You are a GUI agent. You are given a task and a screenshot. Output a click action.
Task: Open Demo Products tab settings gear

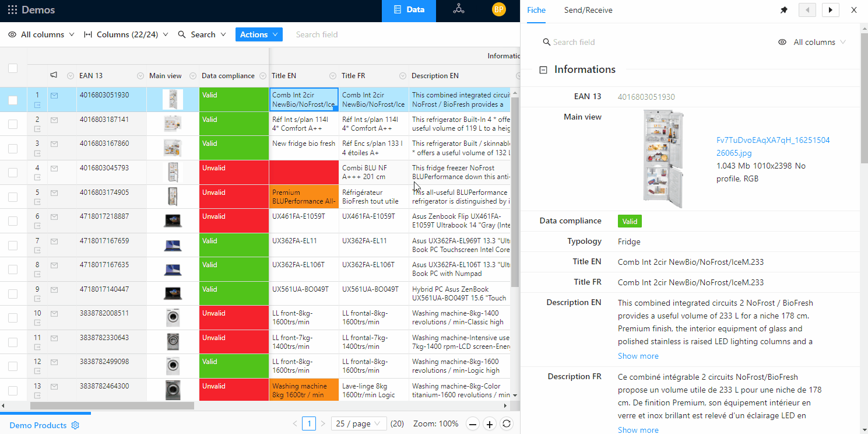75,425
